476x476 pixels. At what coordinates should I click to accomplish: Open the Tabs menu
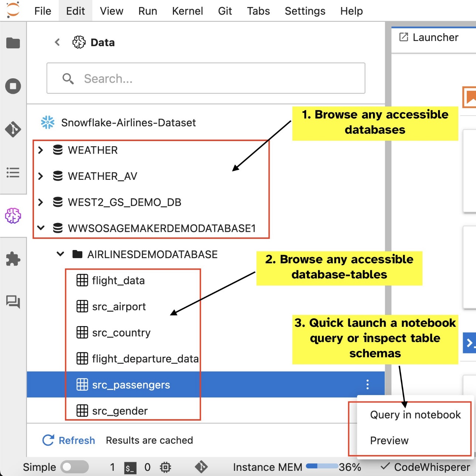tap(258, 11)
